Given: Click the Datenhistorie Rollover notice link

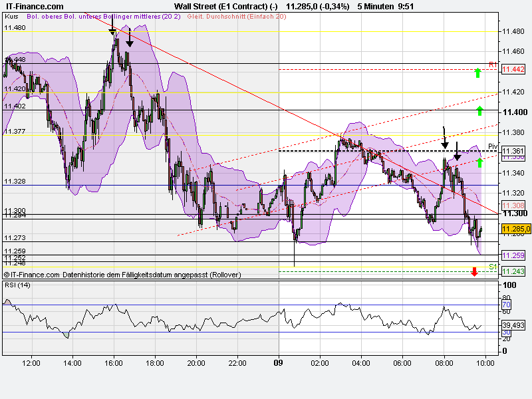Looking at the screenshot, I should (x=123, y=274).
